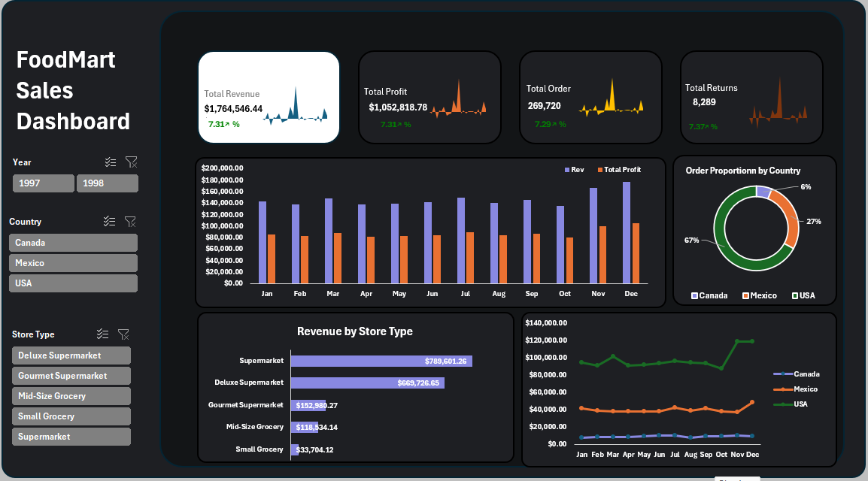Select Mexico in Country slicer
This screenshot has height=481, width=868.
click(73, 263)
